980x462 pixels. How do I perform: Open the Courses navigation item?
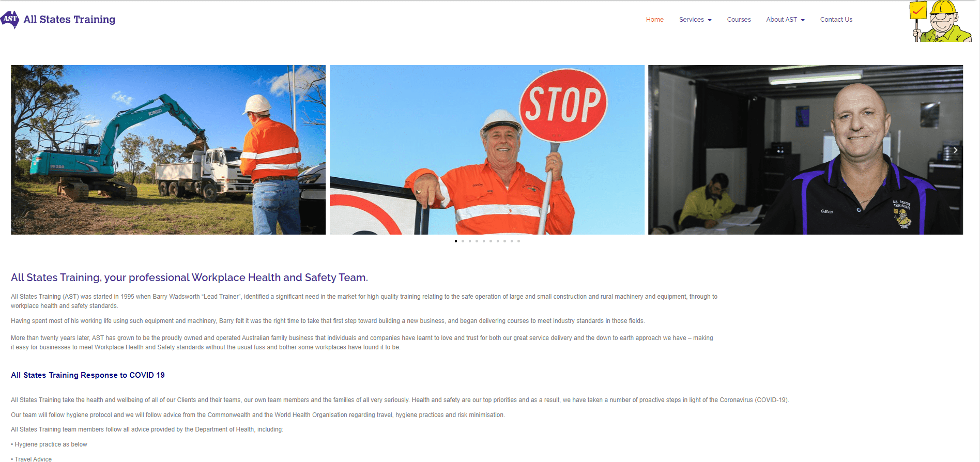[739, 20]
